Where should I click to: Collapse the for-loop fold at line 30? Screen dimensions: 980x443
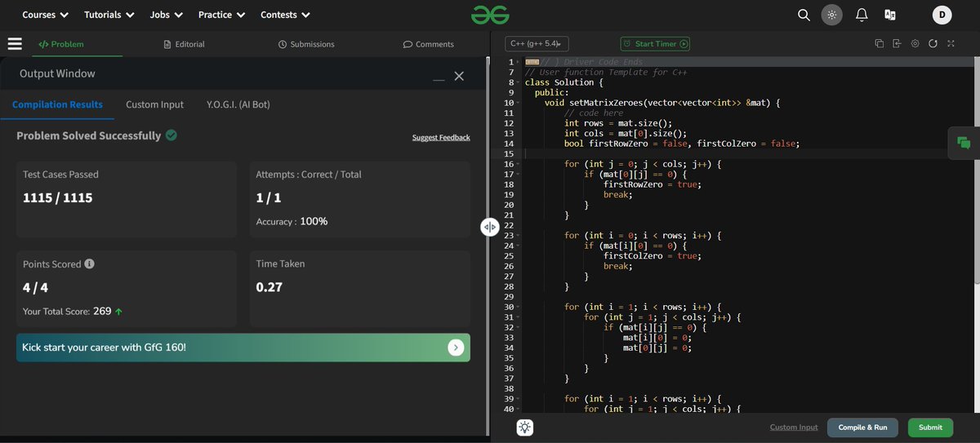[x=519, y=307]
